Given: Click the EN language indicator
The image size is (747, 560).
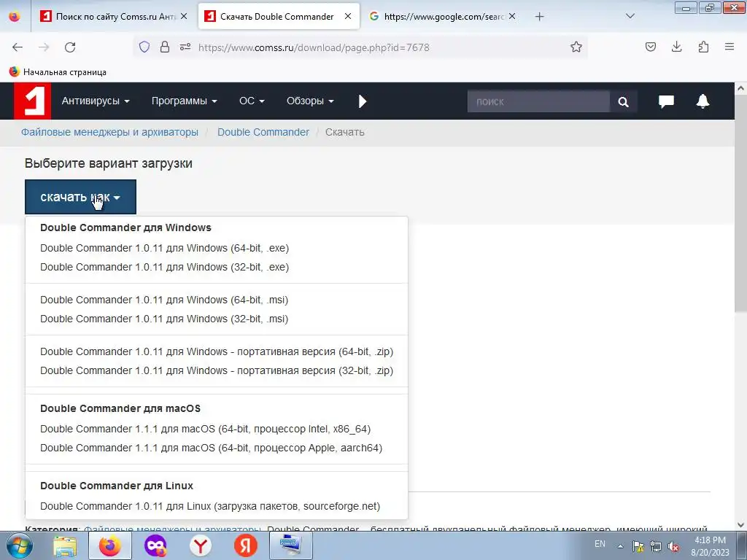Looking at the screenshot, I should point(600,544).
